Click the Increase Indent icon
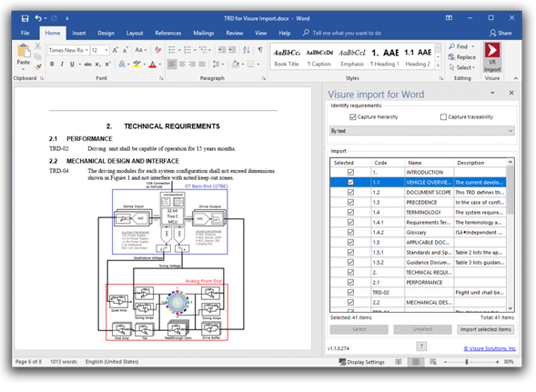The image size is (536, 392). point(232,50)
